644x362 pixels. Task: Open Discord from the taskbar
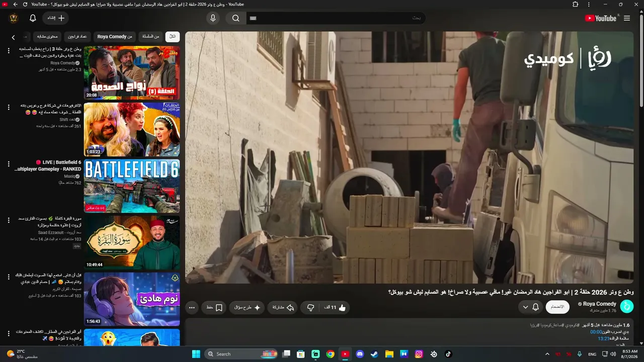(360, 354)
